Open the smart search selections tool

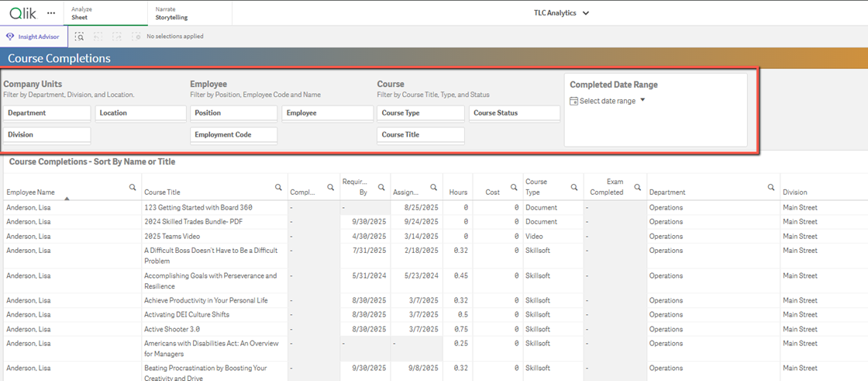pyautogui.click(x=79, y=36)
